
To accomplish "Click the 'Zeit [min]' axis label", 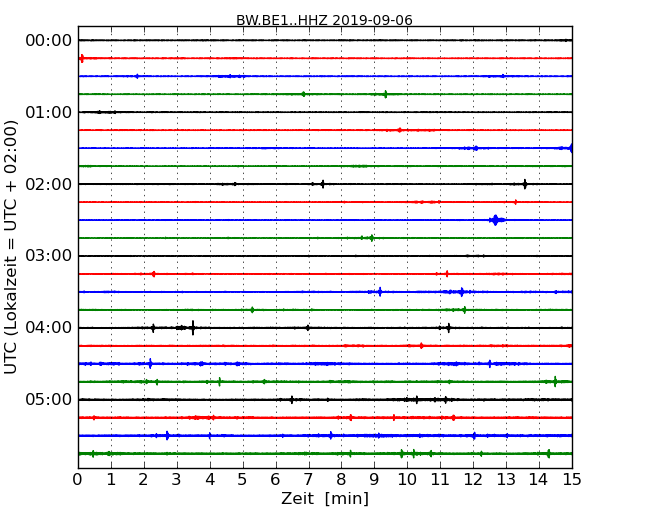I will point(325,498).
